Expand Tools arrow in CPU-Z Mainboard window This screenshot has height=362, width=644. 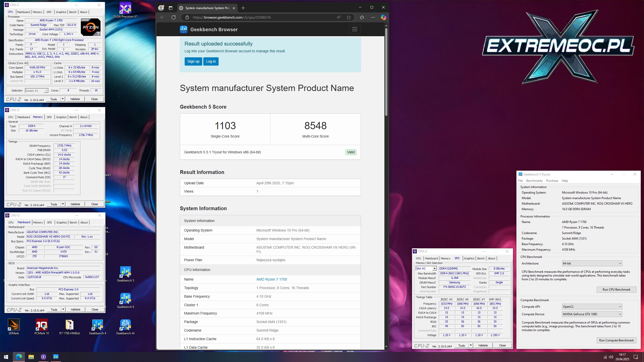click(63, 309)
